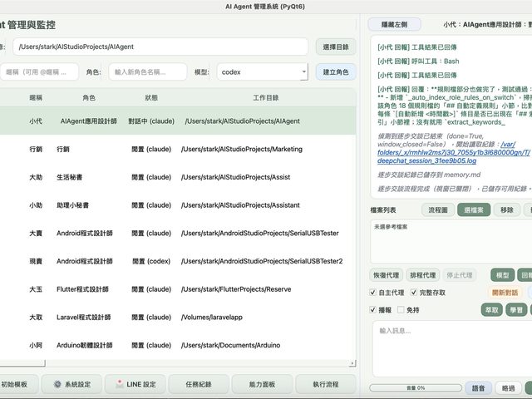Click the Arduino韌體設計師 role cell
This screenshot has height=399, width=532.
(x=84, y=345)
